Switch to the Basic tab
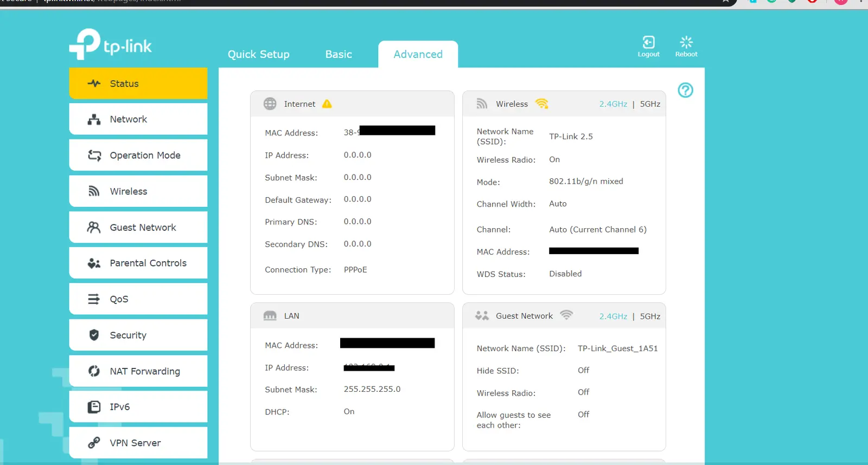The height and width of the screenshot is (465, 868). click(339, 54)
